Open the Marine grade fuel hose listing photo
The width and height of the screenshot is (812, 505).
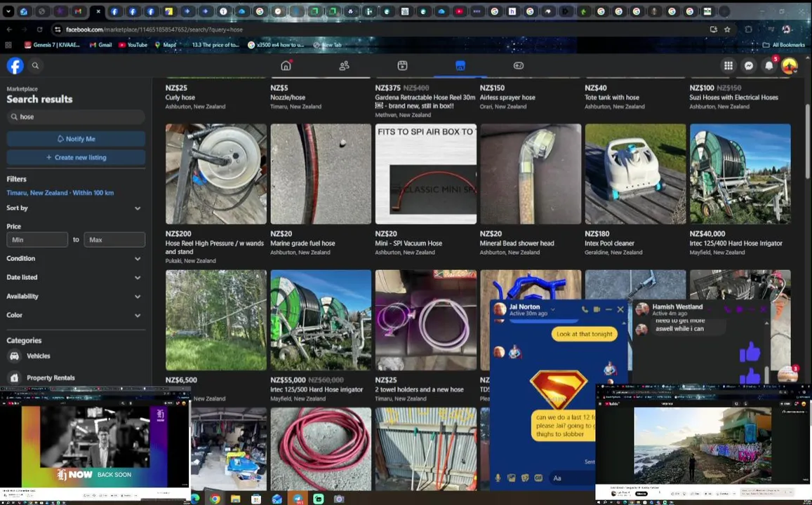click(x=321, y=174)
